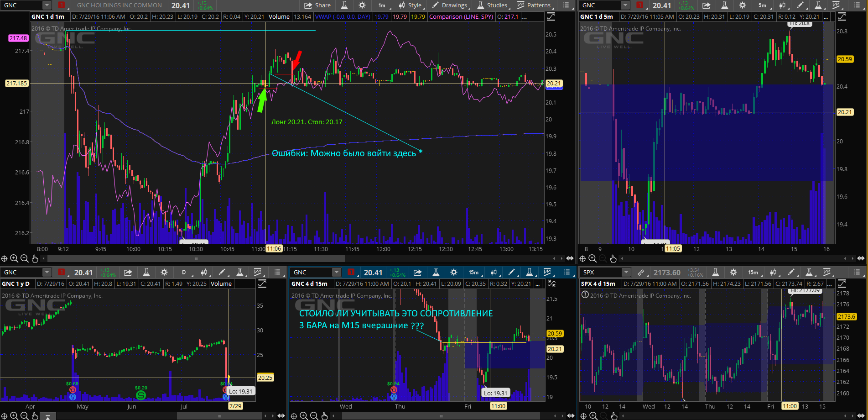Click the green dividend dollar marker in daily chart
868x420 pixels.
coord(141,395)
